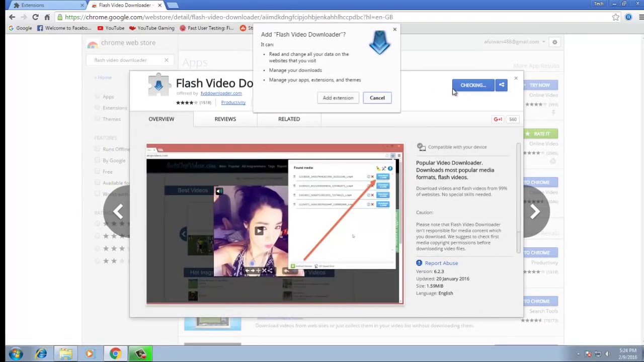This screenshot has height=362, width=644.
Task: Open the Chrome menu
Action: point(641,17)
